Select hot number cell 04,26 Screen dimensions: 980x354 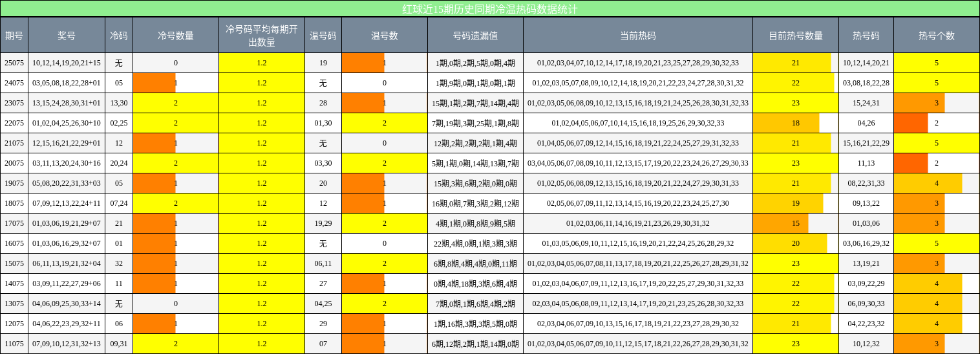866,123
